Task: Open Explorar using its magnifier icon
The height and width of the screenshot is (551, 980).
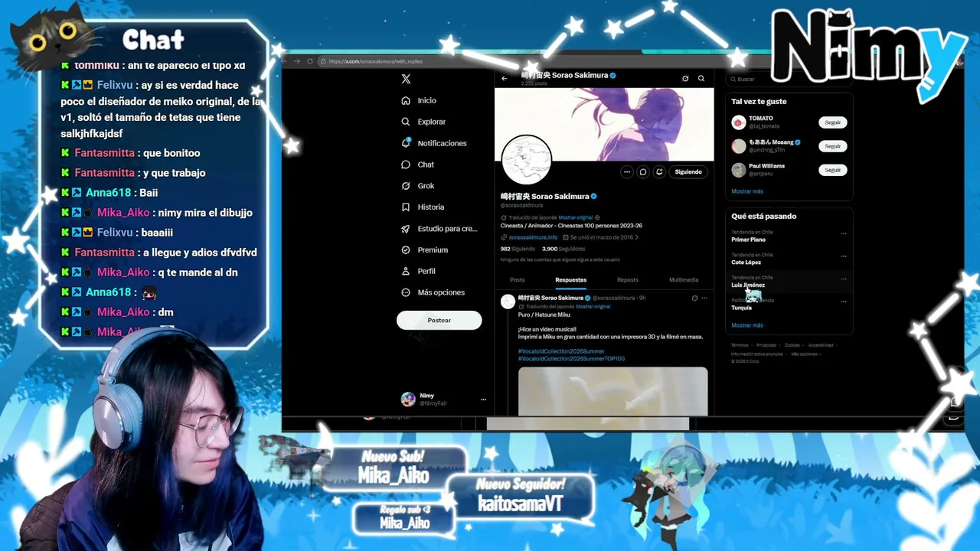Action: pos(406,122)
